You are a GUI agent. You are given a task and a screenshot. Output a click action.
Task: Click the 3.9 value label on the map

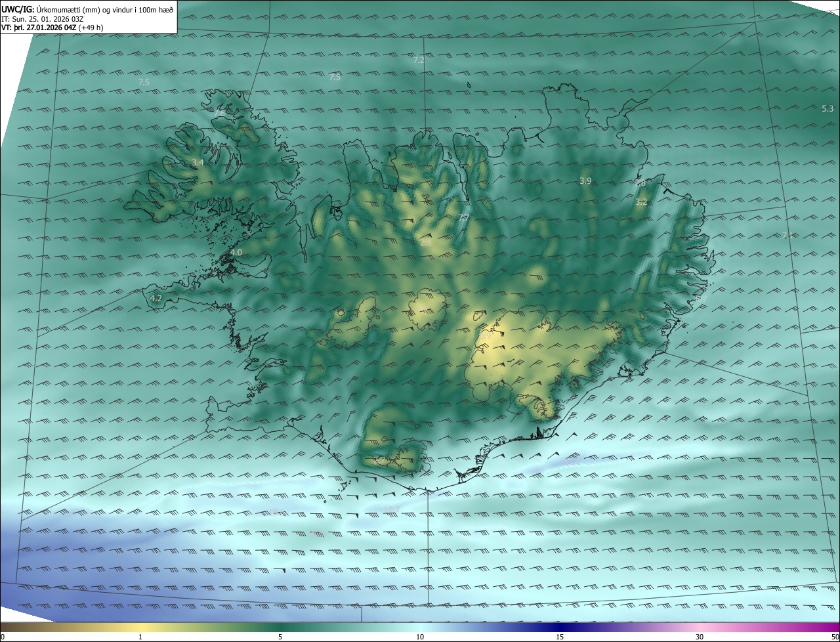(586, 181)
